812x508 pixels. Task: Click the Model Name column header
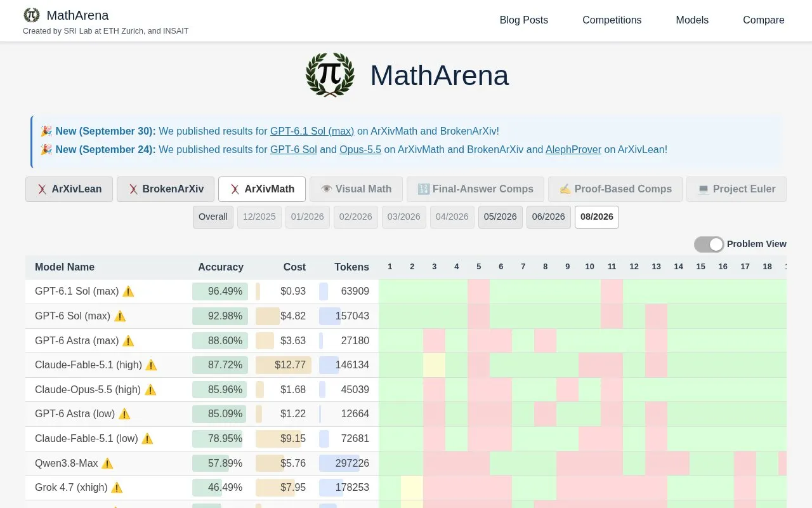(65, 267)
